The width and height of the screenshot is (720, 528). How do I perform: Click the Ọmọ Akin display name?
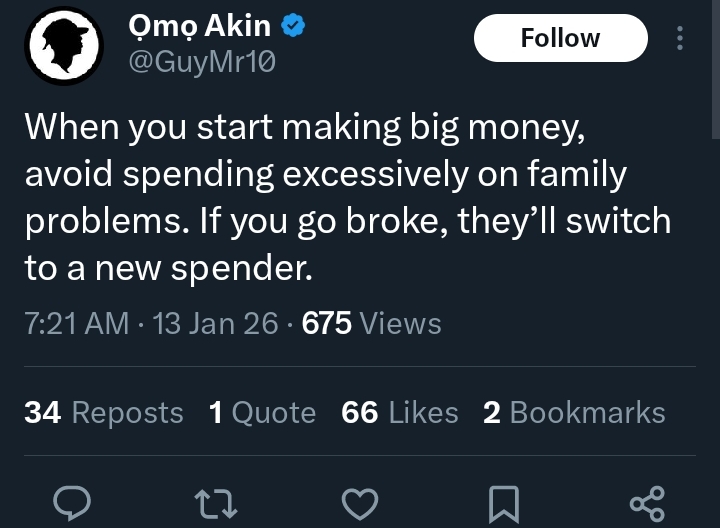pos(198,26)
